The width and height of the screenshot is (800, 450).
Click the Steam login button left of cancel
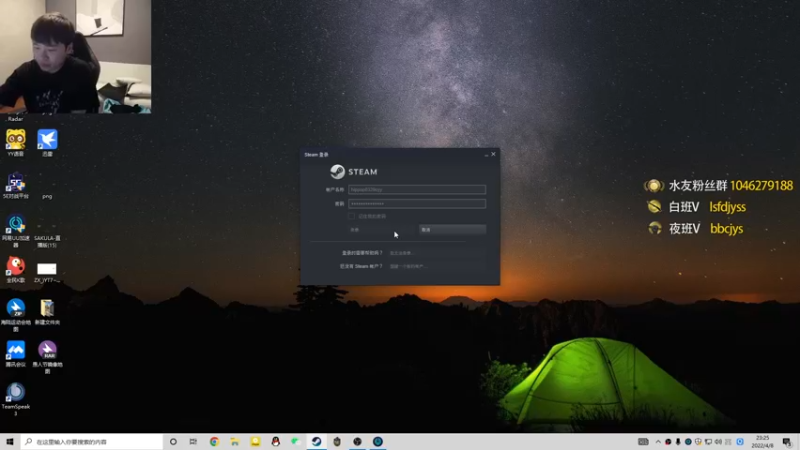point(381,230)
